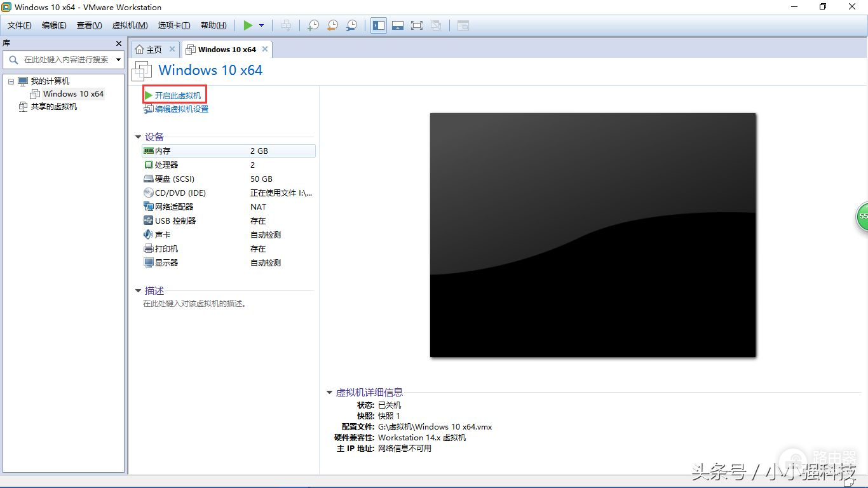Select the 硬盘 (SCSI) device row
Screen dimensions: 868x488
pos(229,179)
